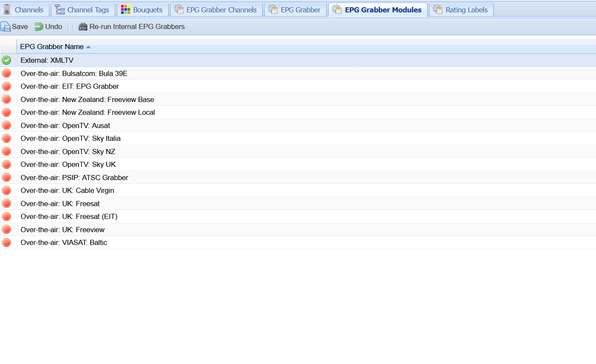Click the EPG Grabber Channels tab icon

coord(179,9)
